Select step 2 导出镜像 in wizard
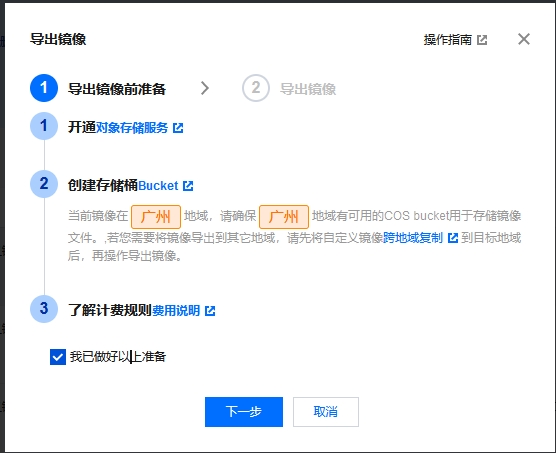 coord(289,88)
